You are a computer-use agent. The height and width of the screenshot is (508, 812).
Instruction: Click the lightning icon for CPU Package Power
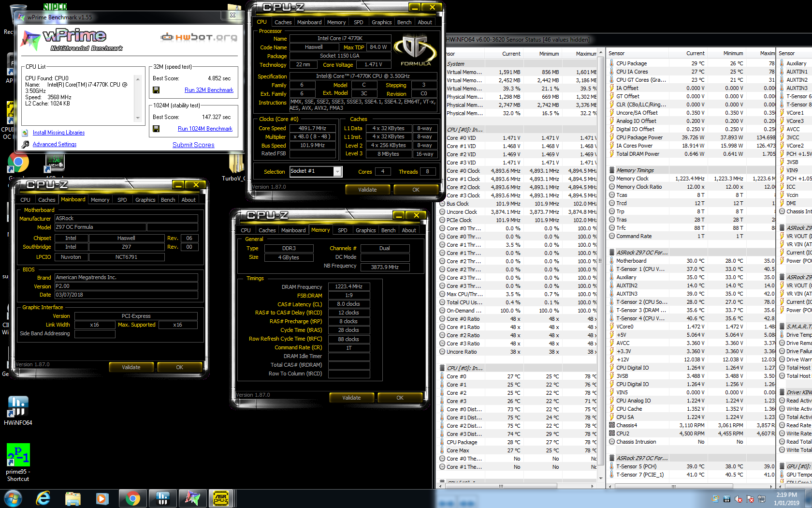612,137
